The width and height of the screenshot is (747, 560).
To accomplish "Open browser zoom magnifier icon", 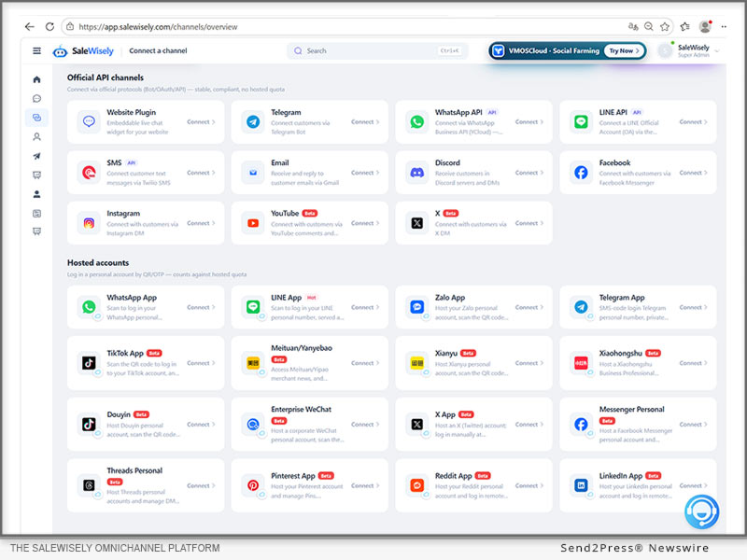I will pos(648,27).
